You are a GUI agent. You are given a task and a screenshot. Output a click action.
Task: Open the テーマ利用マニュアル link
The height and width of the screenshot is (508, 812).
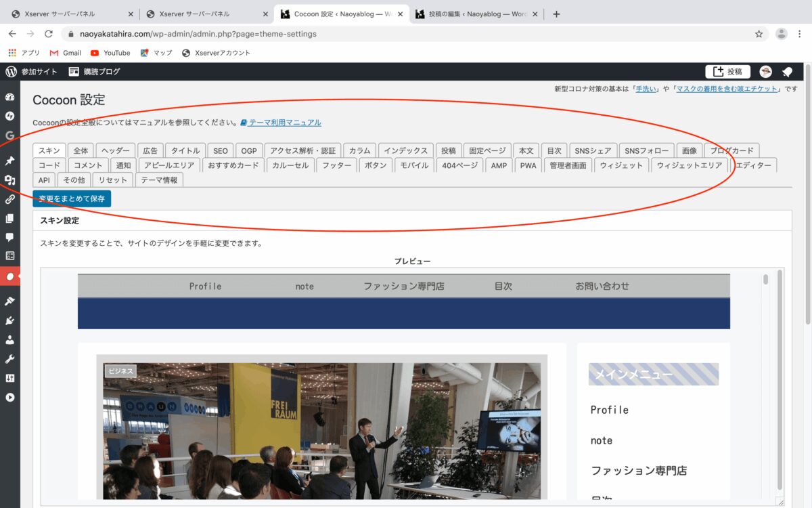(x=281, y=123)
